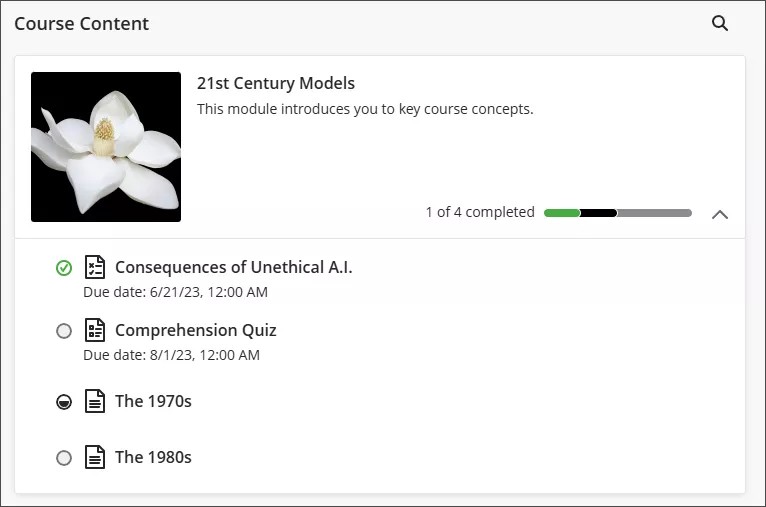Click the module description text
This screenshot has height=507, width=766.
365,109
